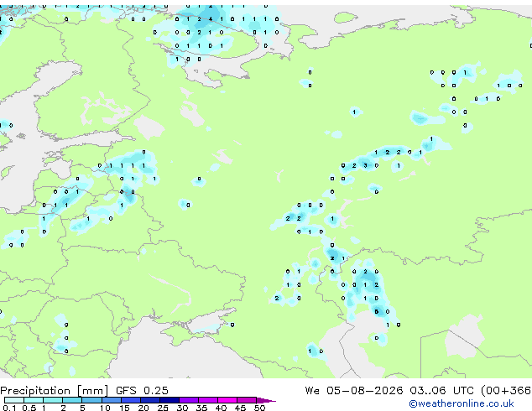
Task: Click the '0.1' legend scale label
Action: click(9, 408)
